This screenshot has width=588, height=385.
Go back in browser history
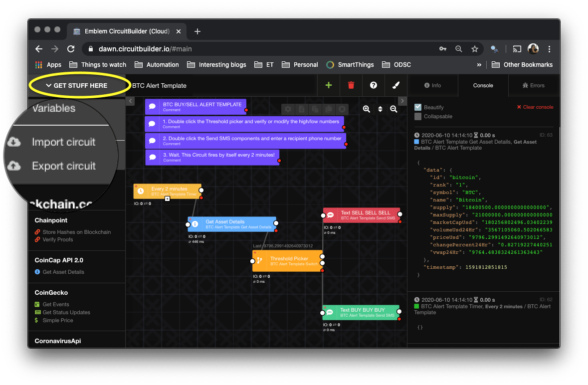click(38, 49)
